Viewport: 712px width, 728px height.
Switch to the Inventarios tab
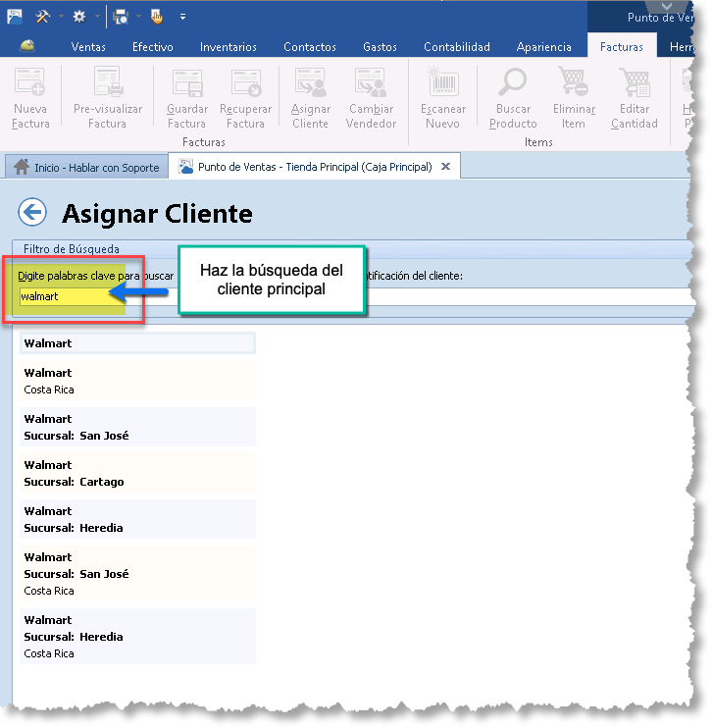tap(229, 47)
